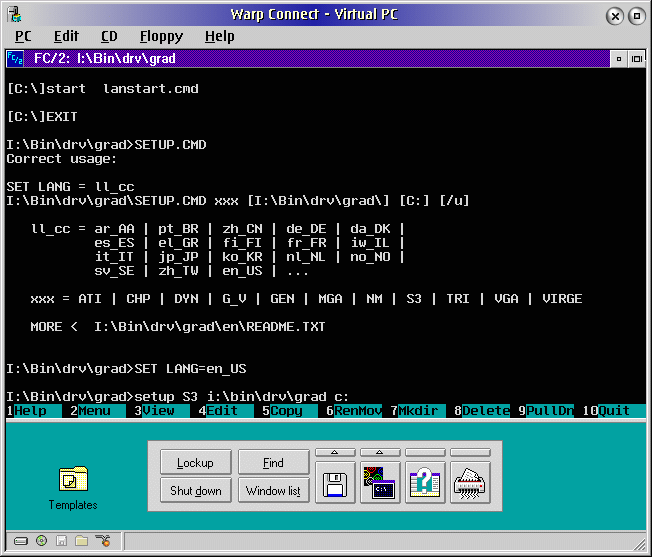Screen dimensions: 652x557
Task: Open the command prompts icon on WarpCenter
Action: (x=380, y=483)
